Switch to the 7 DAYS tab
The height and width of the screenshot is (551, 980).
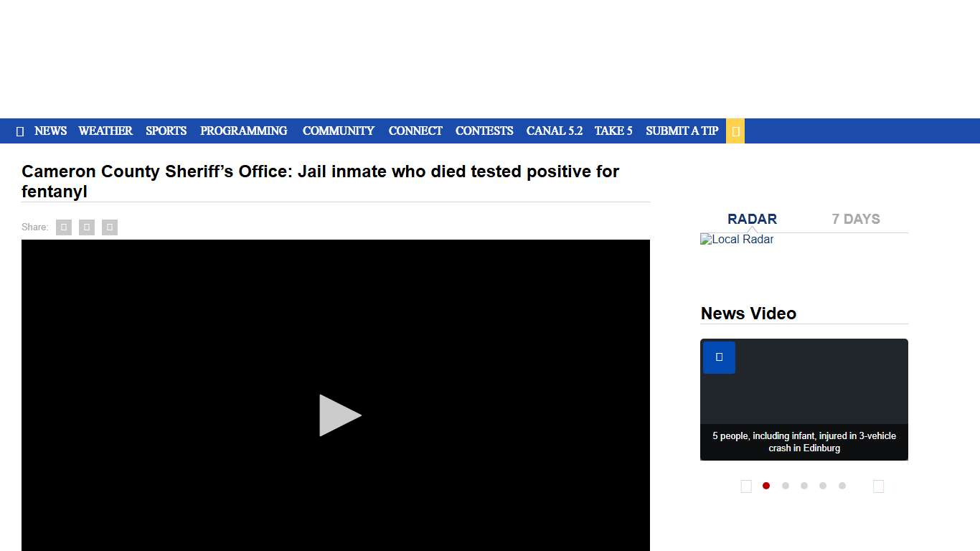click(855, 219)
